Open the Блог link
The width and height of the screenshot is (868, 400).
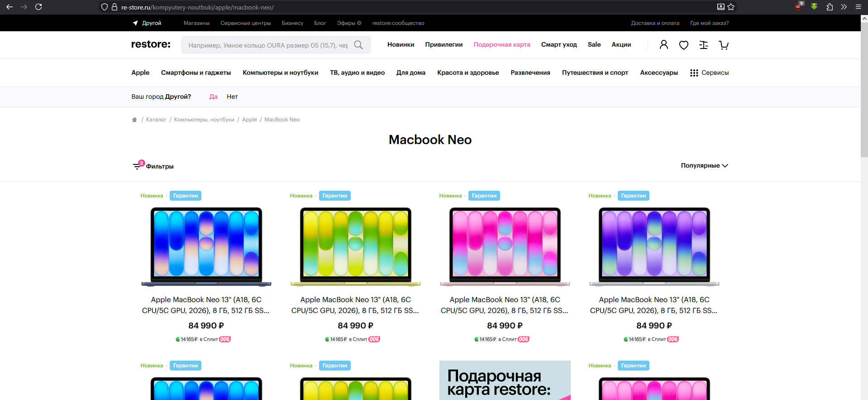pos(320,23)
